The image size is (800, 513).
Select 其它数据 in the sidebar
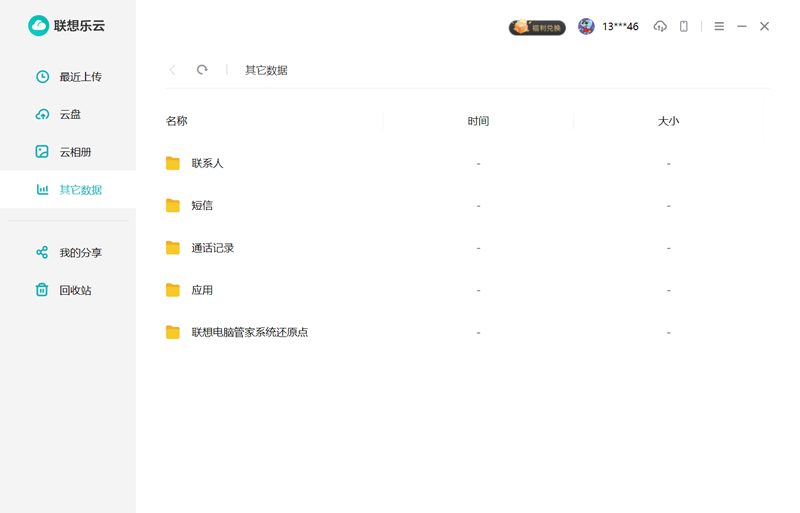(80, 190)
